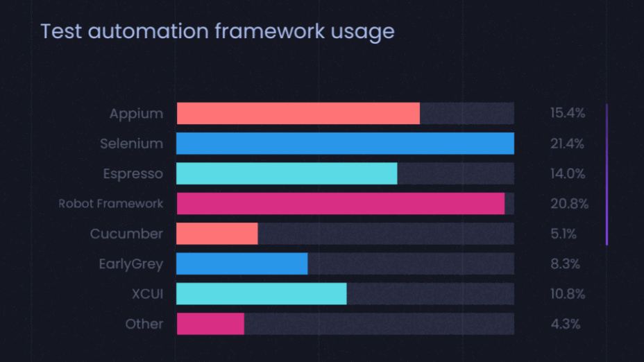644x362 pixels.
Task: Click the Appium salmon bar
Action: [x=298, y=114]
